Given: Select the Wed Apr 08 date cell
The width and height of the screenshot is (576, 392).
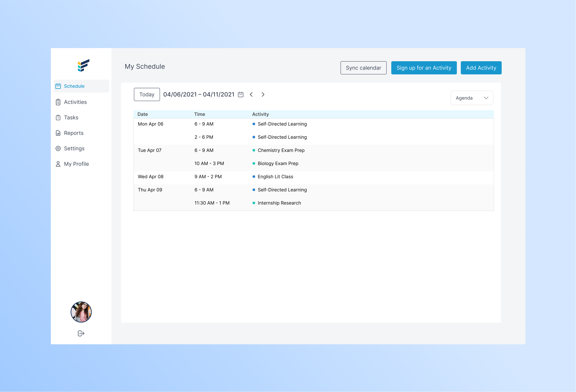Looking at the screenshot, I should click(150, 177).
